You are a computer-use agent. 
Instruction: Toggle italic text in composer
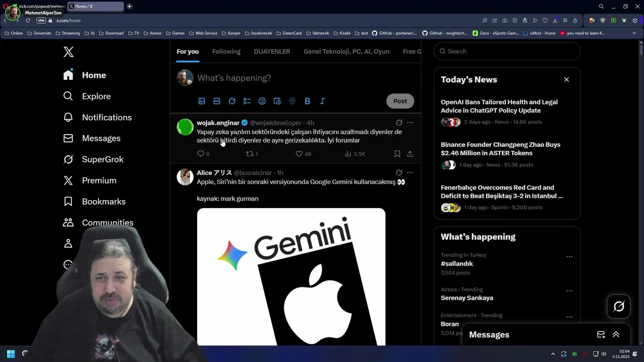click(x=323, y=101)
